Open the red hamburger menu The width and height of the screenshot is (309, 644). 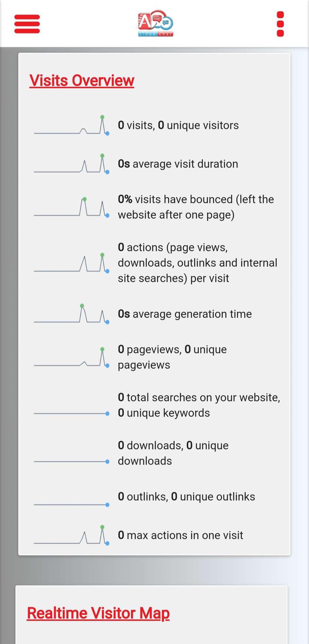[x=27, y=24]
